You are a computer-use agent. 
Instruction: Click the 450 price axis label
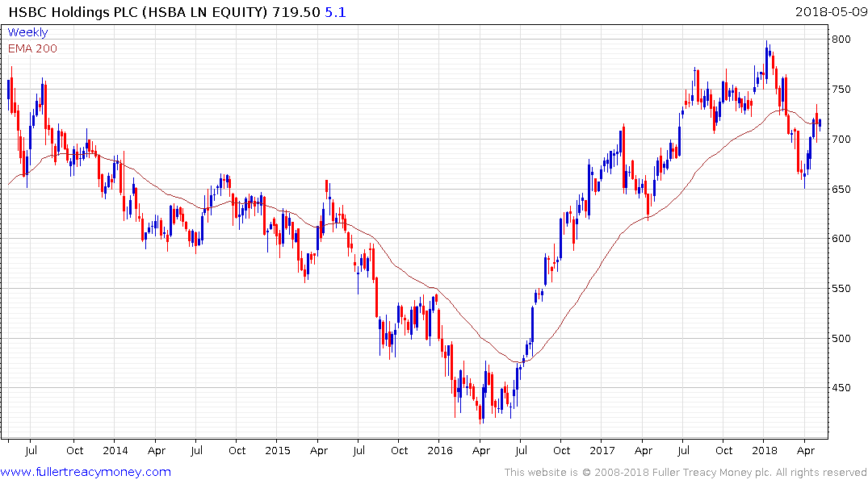(x=841, y=388)
